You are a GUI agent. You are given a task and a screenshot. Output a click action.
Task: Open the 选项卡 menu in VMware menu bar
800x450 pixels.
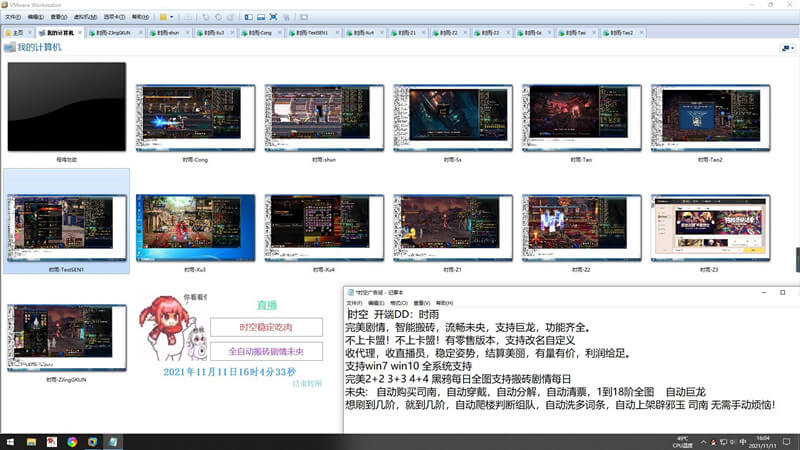tap(114, 17)
